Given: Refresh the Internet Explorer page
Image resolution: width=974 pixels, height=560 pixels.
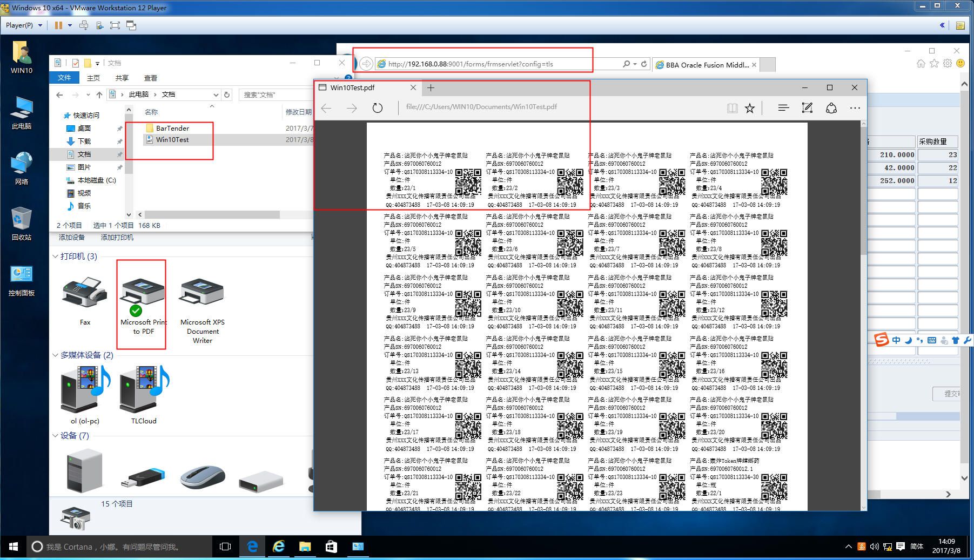Looking at the screenshot, I should pyautogui.click(x=644, y=64).
